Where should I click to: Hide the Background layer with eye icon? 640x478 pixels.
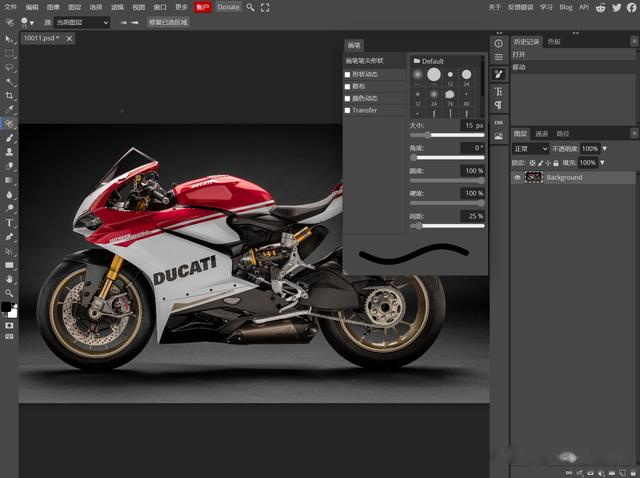pyautogui.click(x=517, y=178)
